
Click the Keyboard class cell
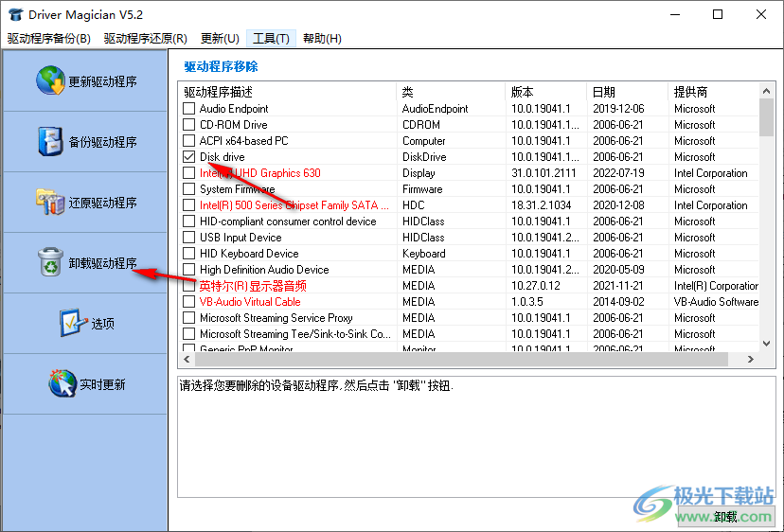coord(423,254)
